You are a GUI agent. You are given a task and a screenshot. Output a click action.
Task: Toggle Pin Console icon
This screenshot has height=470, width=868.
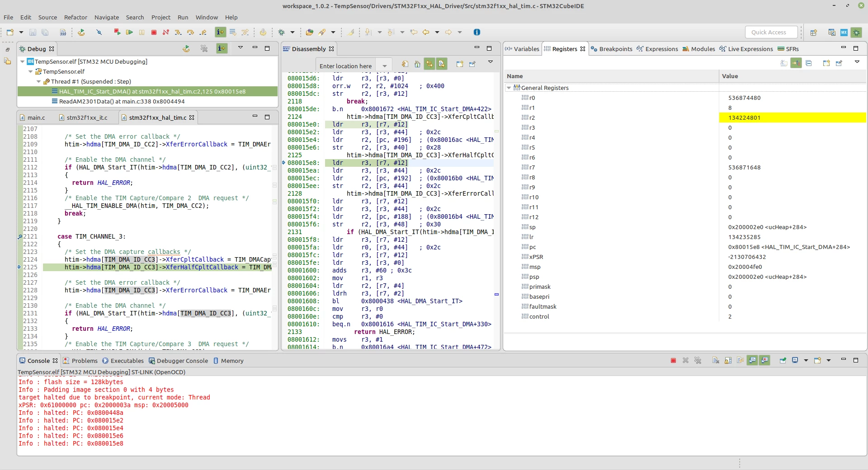[x=783, y=360]
